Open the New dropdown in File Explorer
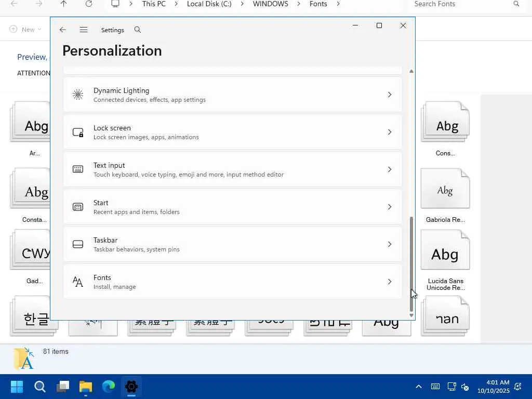532x399 pixels. 26,30
